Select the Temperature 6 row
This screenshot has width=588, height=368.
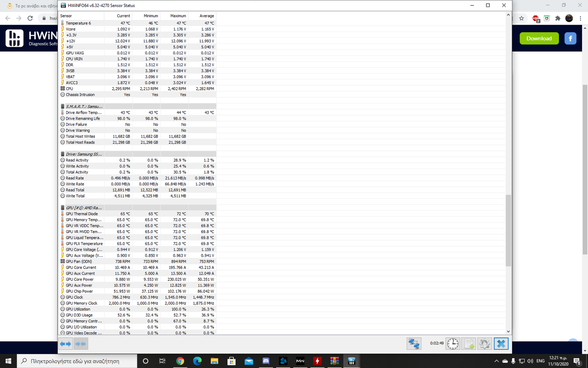[x=137, y=23]
